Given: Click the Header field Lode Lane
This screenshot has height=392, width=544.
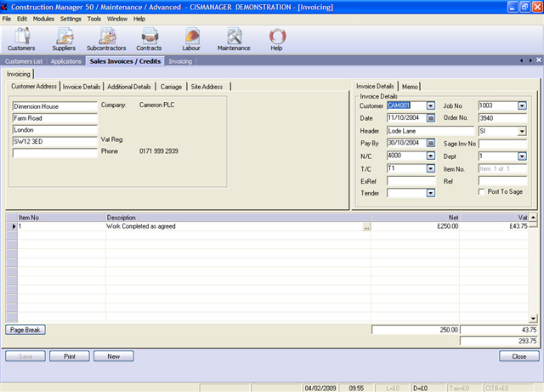Looking at the screenshot, I should (431, 131).
